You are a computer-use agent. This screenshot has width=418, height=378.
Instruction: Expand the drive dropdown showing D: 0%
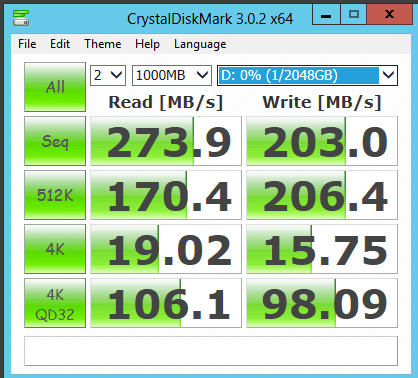point(307,75)
